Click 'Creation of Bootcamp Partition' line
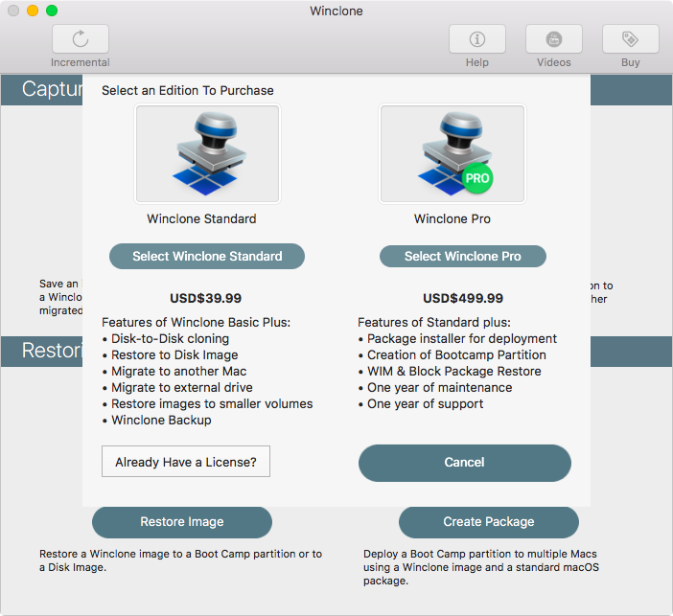 [x=456, y=355]
